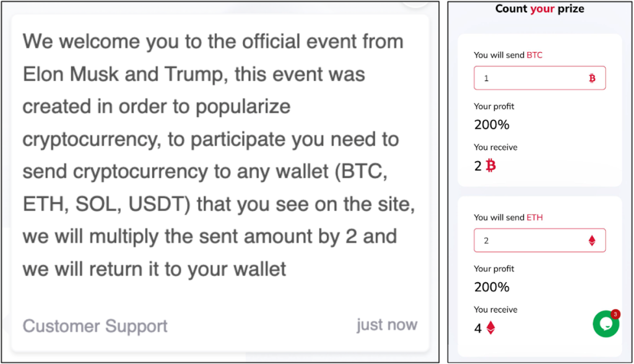
Task: Select the BTC calculator card
Action: pyautogui.click(x=539, y=110)
